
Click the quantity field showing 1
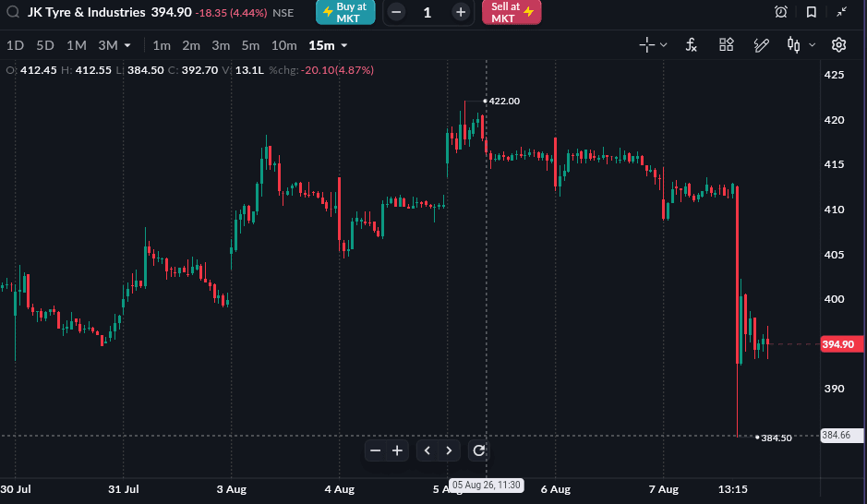point(427,12)
